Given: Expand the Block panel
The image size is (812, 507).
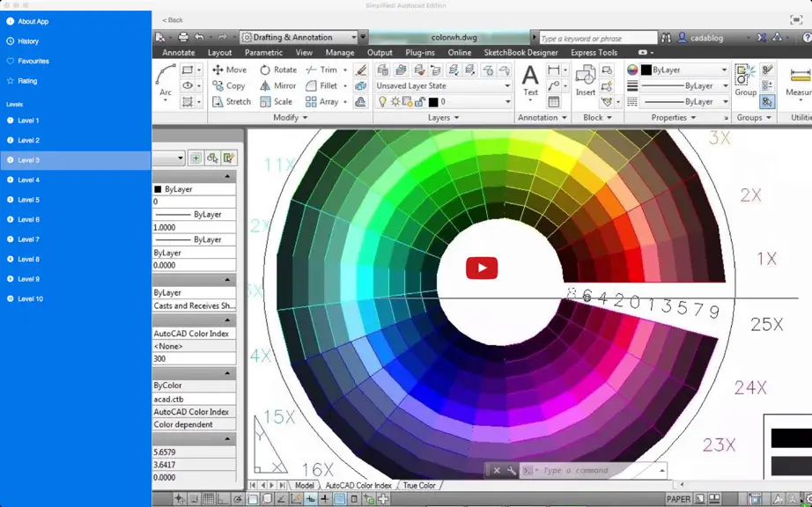Looking at the screenshot, I should 598,118.
